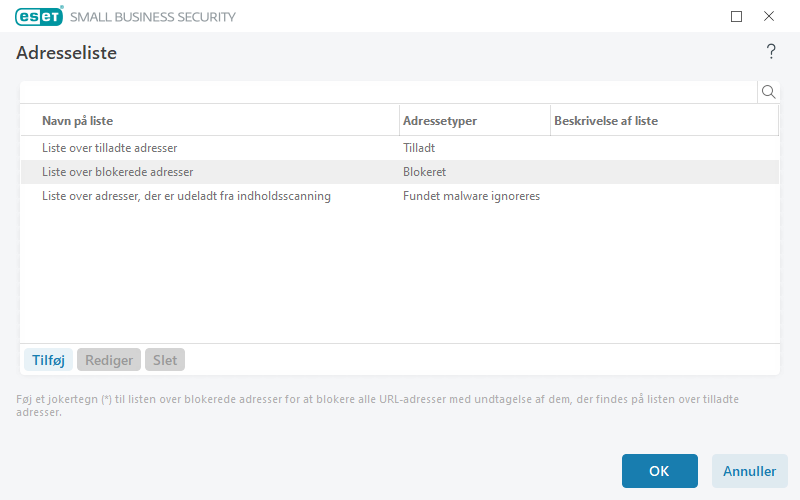Click the Slet button

tap(165, 360)
